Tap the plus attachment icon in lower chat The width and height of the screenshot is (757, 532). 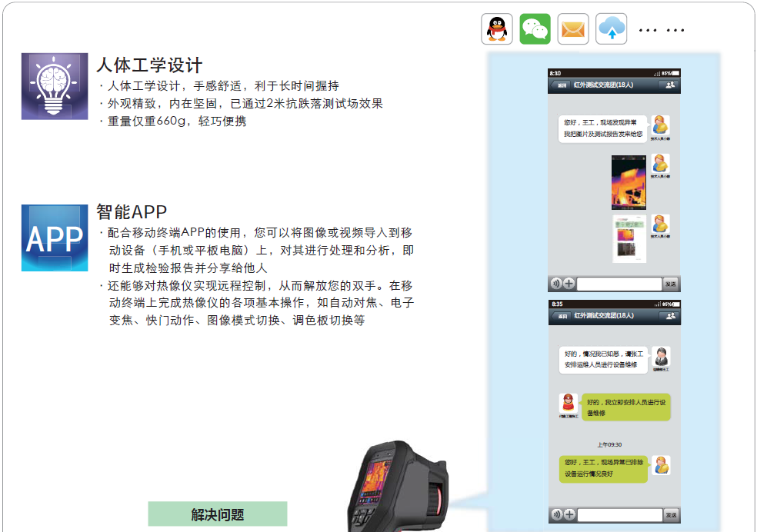569,514
